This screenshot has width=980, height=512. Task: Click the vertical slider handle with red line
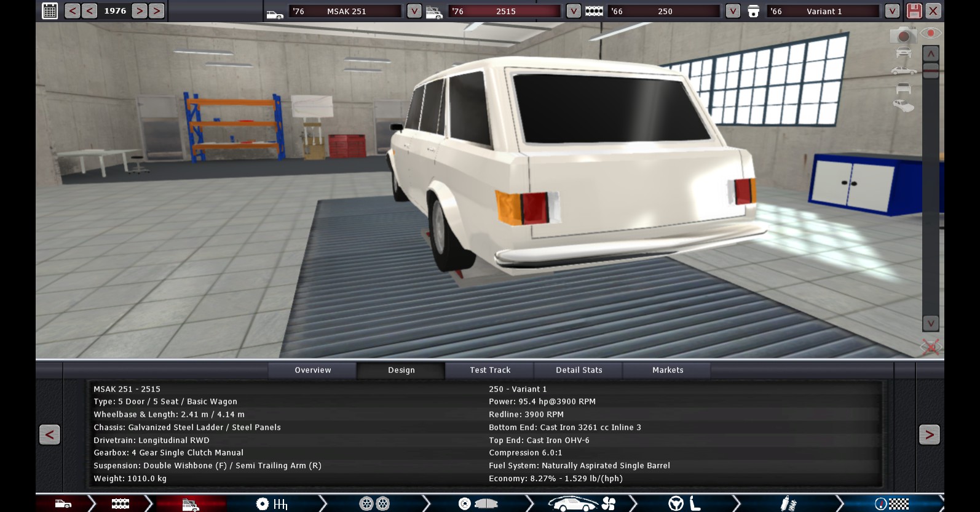pyautogui.click(x=931, y=70)
